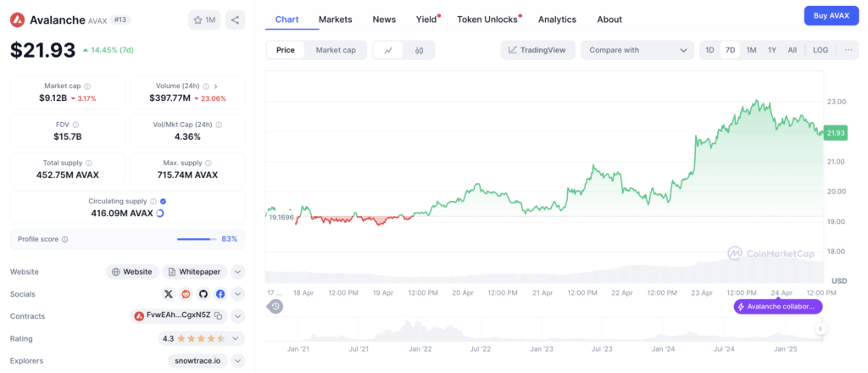Select the Market cap toggle

[x=336, y=50]
